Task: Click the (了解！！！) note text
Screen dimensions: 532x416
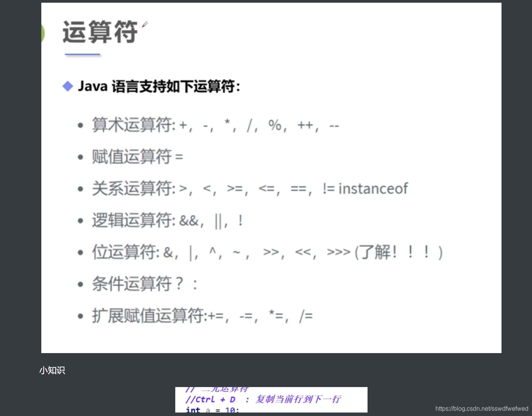Action: pyautogui.click(x=398, y=252)
